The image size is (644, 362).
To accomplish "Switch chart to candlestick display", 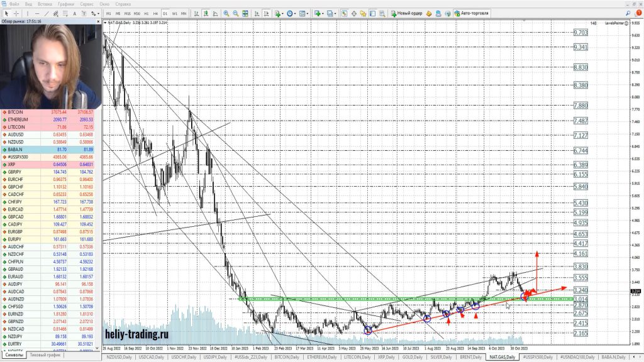I will point(206,13).
